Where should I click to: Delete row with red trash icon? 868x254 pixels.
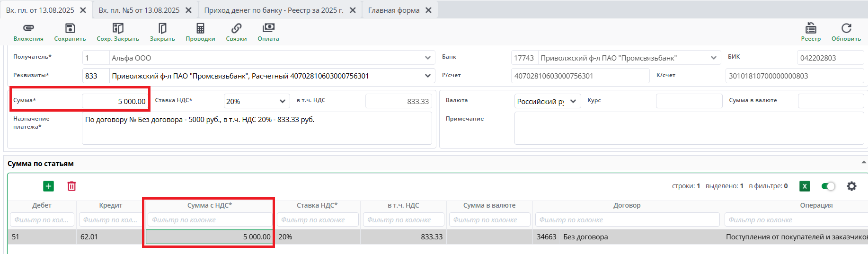[x=71, y=186]
